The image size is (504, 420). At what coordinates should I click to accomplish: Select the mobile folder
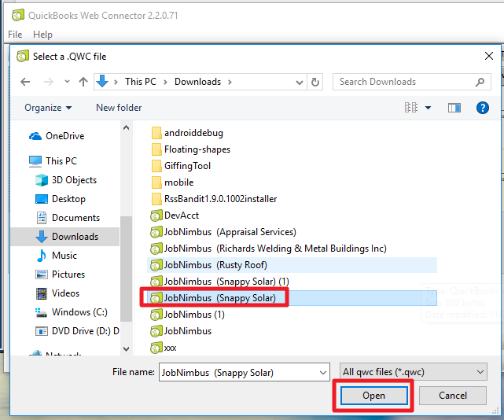click(x=172, y=182)
